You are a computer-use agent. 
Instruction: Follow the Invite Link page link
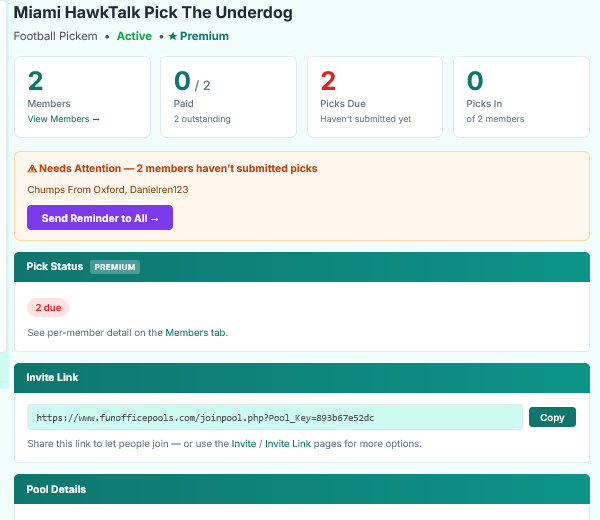[288, 443]
